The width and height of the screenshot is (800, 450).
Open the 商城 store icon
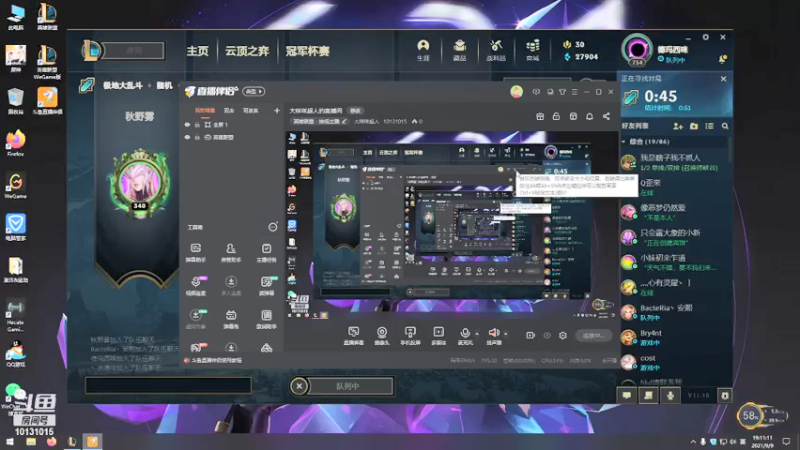point(533,51)
